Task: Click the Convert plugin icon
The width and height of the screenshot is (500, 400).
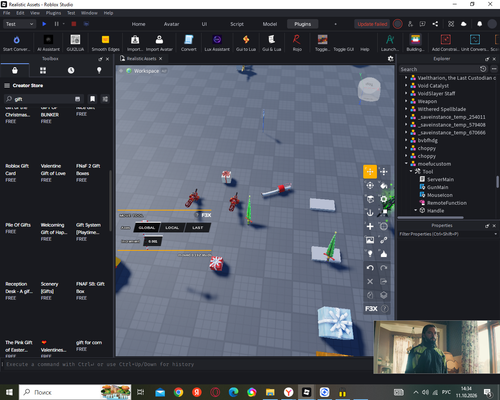Action: pos(189,43)
